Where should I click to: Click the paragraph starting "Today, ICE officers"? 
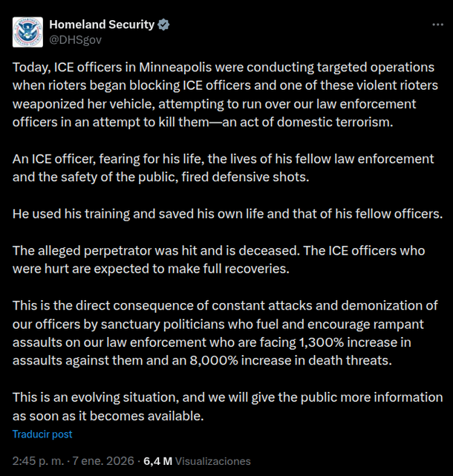(x=223, y=94)
